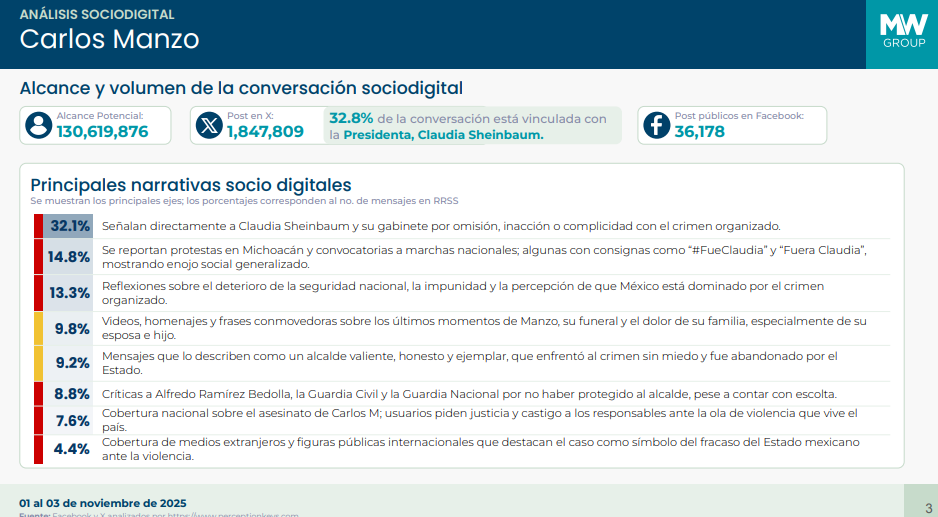Click the Facebook logo icon
Viewport: 938px width, 517px height.
[655, 125]
